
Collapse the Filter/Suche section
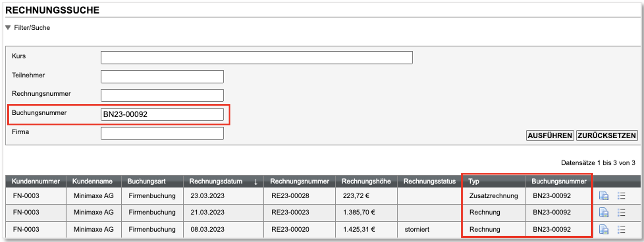[8, 28]
